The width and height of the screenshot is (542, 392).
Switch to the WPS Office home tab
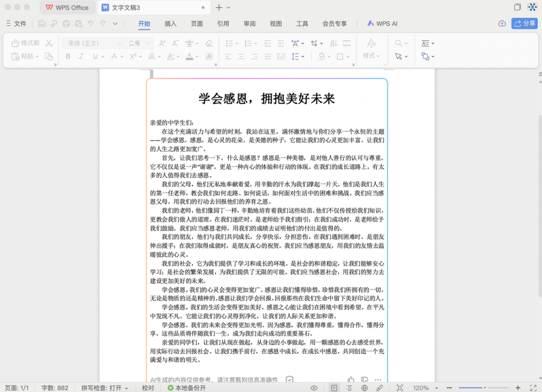(x=67, y=7)
